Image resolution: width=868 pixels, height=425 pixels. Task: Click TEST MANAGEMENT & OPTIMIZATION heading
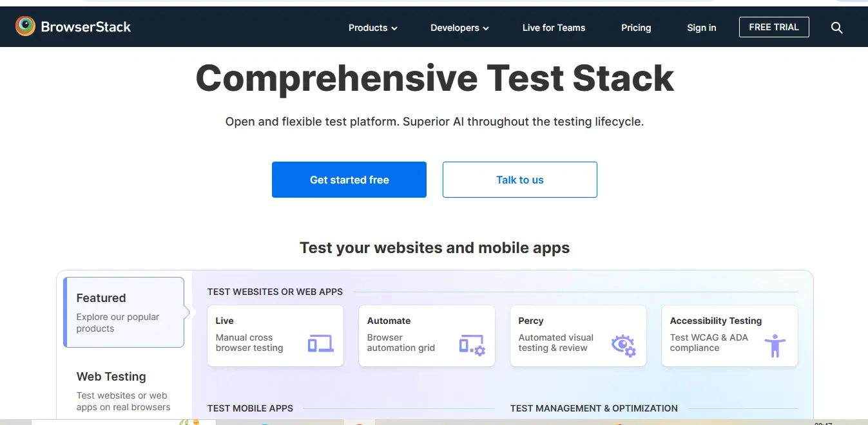[594, 408]
